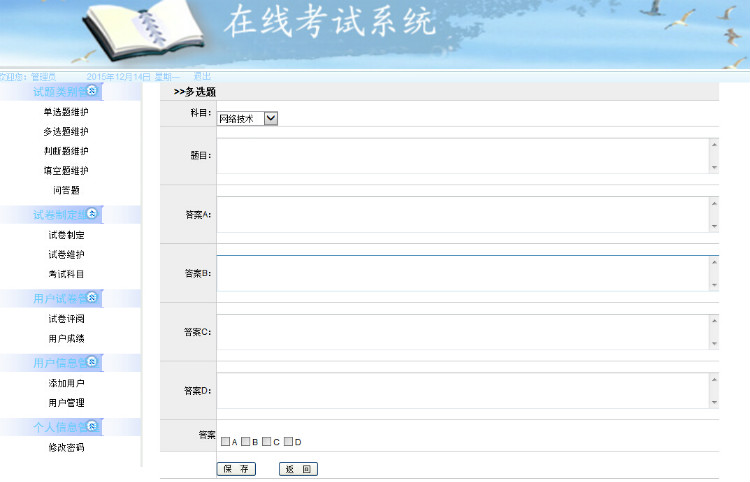Click the 答案C scrollbar down arrow
Screen dimensions: 750x482
tap(714, 344)
